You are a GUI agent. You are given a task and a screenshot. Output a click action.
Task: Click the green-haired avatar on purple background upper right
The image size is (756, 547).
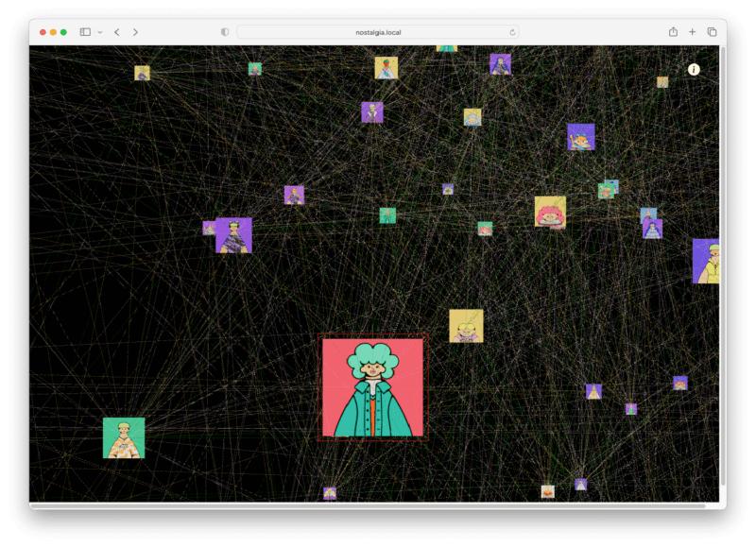(372, 111)
